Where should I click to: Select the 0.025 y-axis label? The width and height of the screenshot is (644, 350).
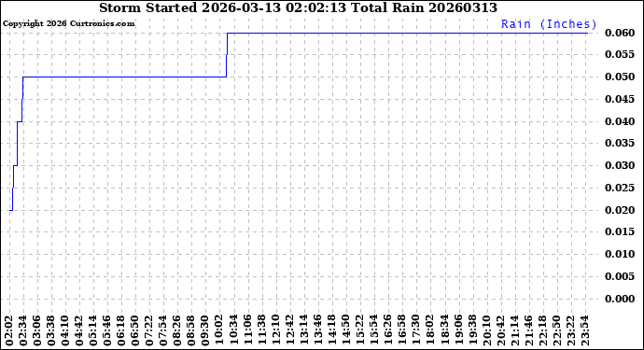point(620,188)
